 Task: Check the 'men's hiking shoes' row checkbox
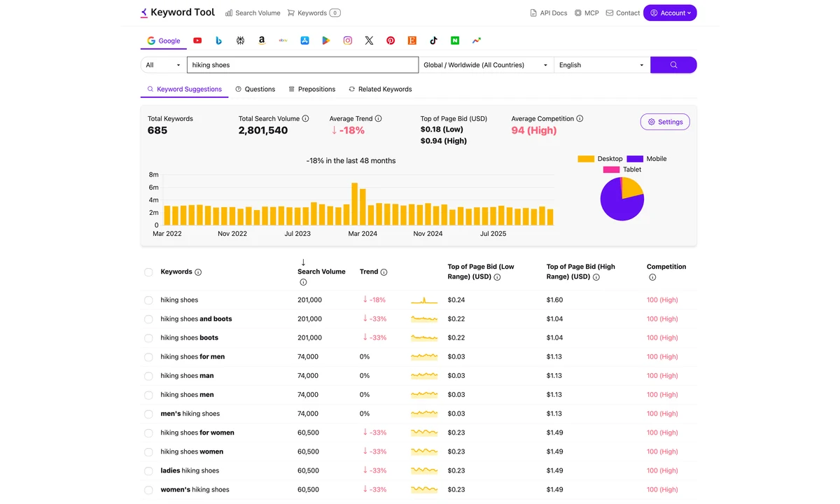coord(148,414)
